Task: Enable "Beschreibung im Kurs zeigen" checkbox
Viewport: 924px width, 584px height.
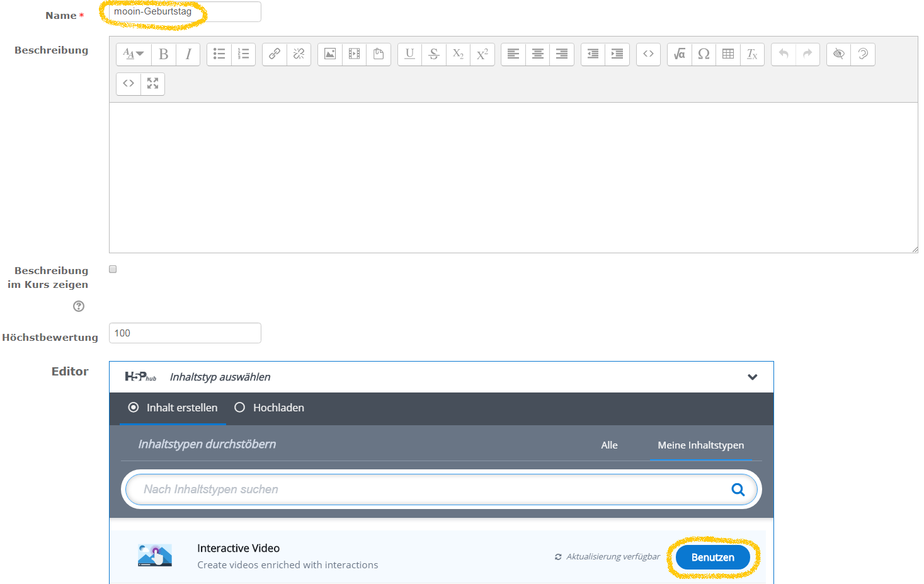Action: [x=113, y=269]
